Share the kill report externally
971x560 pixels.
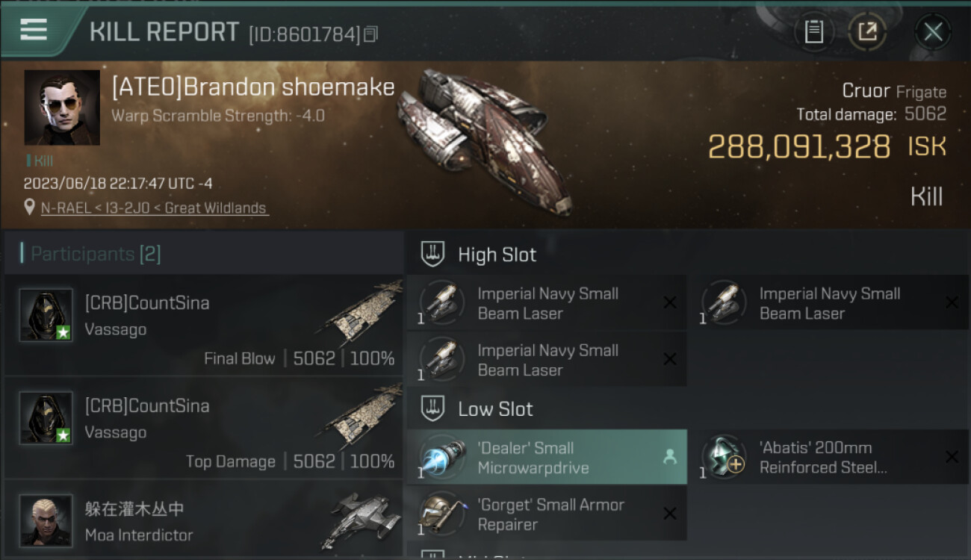867,31
